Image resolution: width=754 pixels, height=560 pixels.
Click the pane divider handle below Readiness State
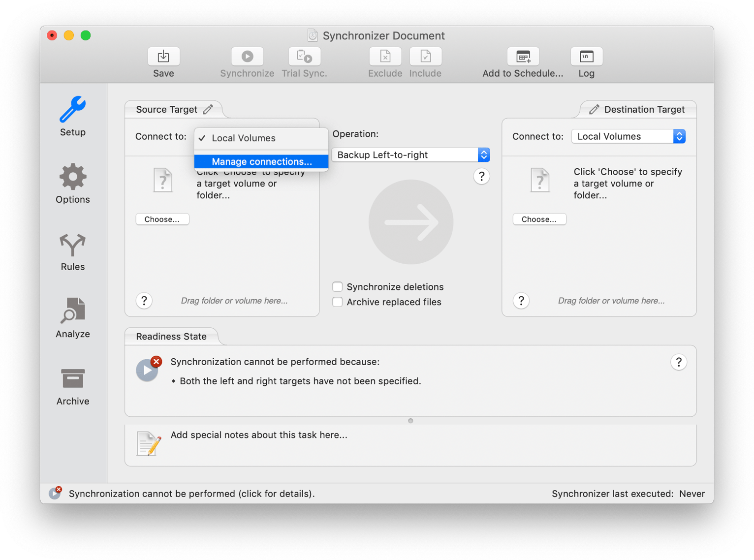tap(410, 421)
